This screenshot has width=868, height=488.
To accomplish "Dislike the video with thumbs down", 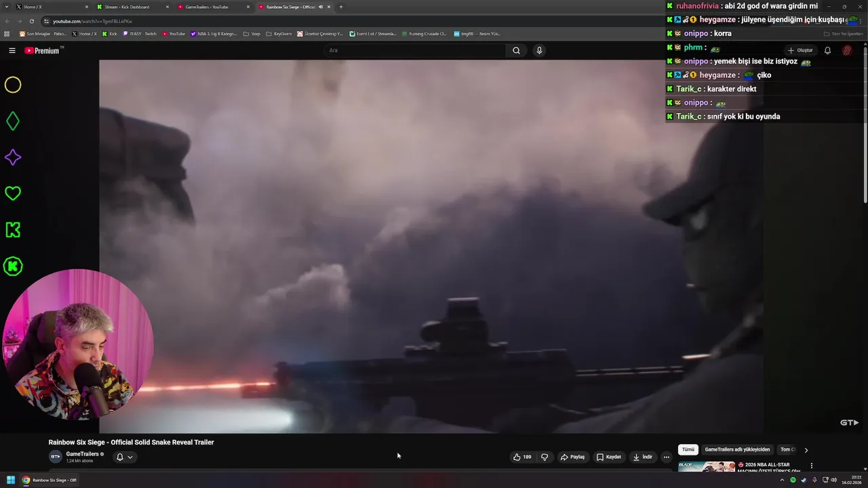I will (545, 457).
